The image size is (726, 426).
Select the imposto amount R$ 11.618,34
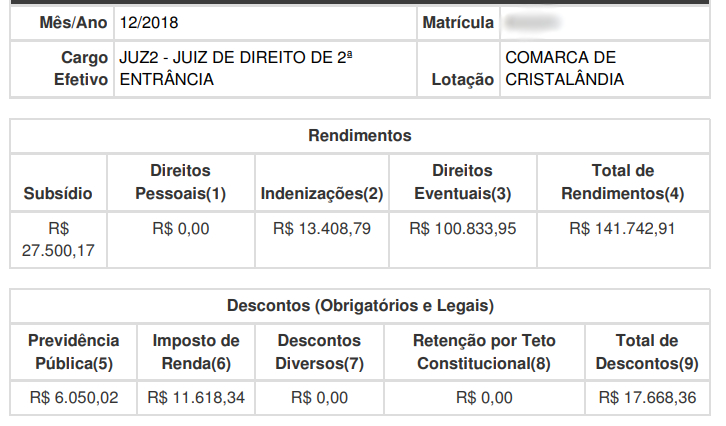click(x=196, y=398)
